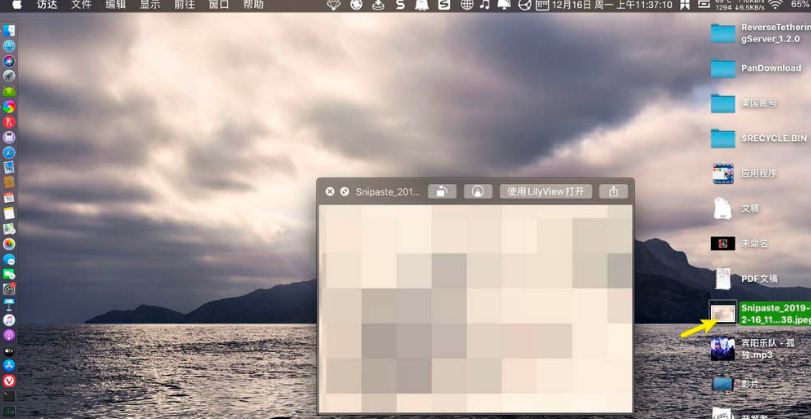Open the red Vivaldi browser in dock
The image size is (811, 419).
tap(9, 381)
